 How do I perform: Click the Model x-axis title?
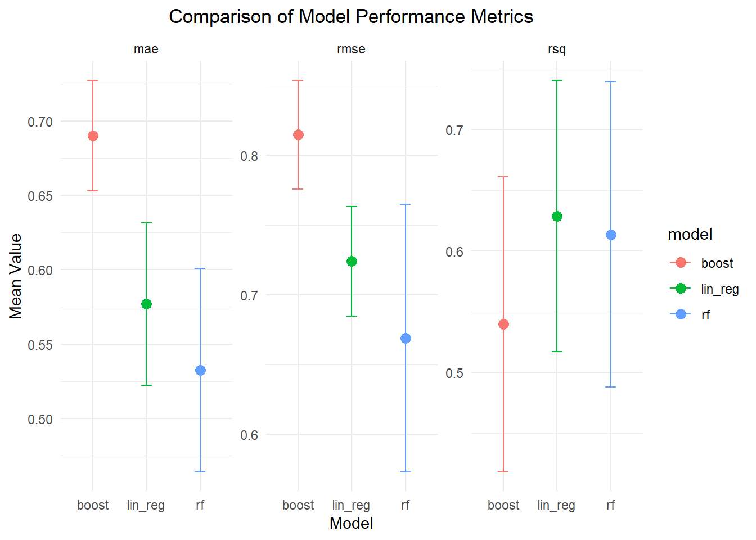(x=351, y=523)
